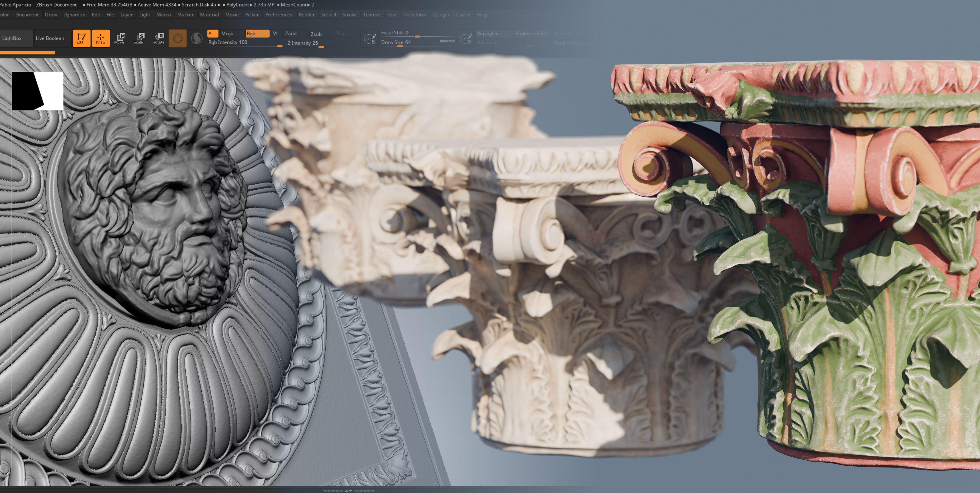Open the Stroke menu
This screenshot has width=980, height=493.
pyautogui.click(x=349, y=14)
